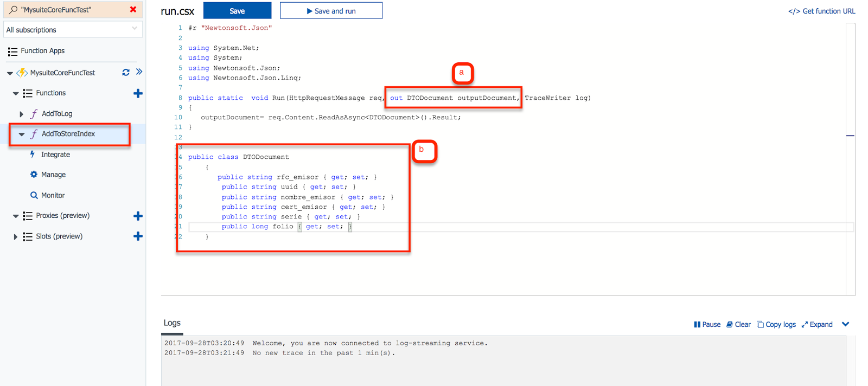Screen dimensions: 868x386
Task: Expand the logs panel
Action: tap(816, 324)
